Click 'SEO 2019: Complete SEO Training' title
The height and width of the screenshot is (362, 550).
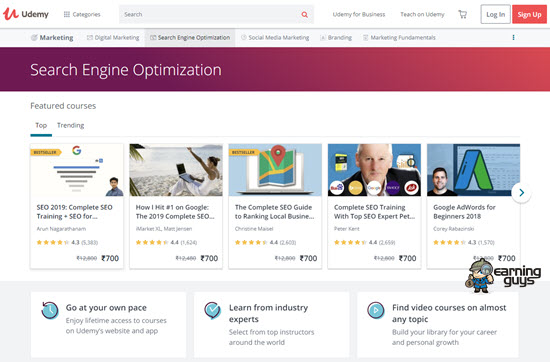[x=75, y=212]
